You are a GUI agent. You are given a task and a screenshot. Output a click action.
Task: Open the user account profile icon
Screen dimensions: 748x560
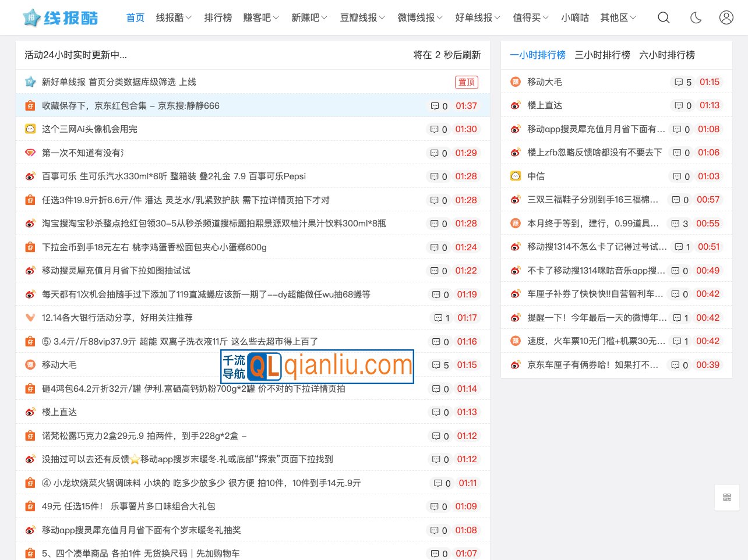point(726,17)
